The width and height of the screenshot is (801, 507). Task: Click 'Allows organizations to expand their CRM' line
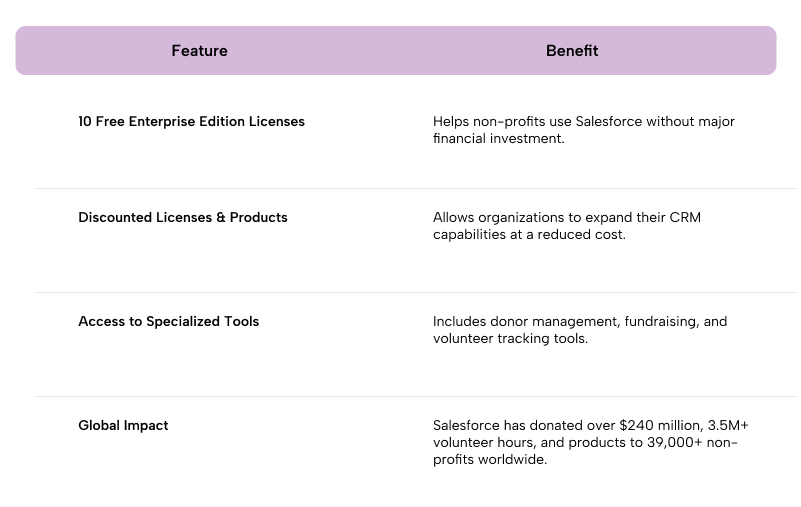567,218
